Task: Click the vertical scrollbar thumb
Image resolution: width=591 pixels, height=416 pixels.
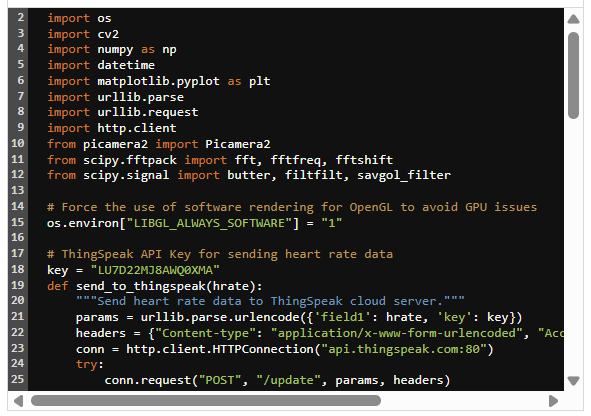Action: [x=573, y=75]
